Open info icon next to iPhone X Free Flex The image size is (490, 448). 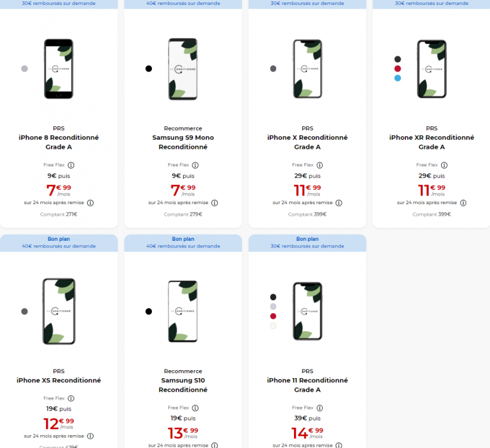coord(320,165)
